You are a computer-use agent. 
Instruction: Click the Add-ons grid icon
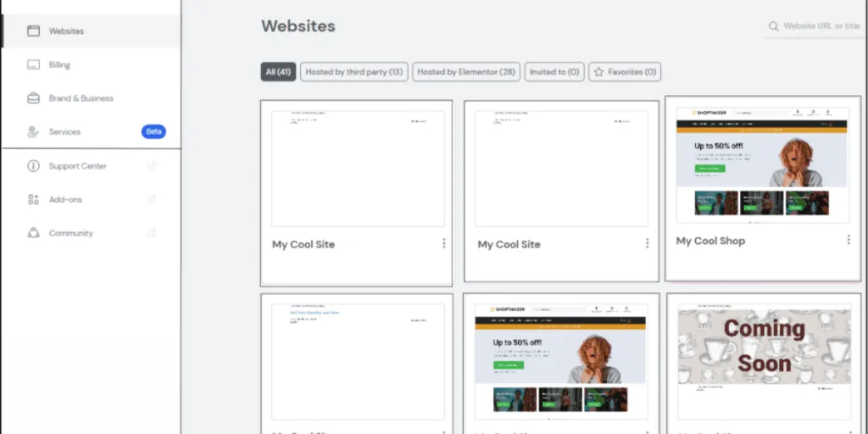pos(34,200)
